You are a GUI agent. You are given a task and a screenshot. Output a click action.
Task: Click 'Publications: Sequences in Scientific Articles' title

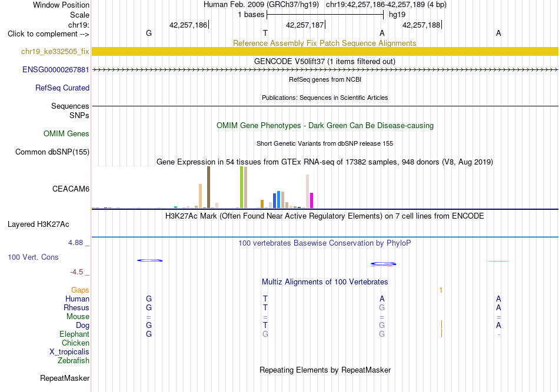[325, 98]
